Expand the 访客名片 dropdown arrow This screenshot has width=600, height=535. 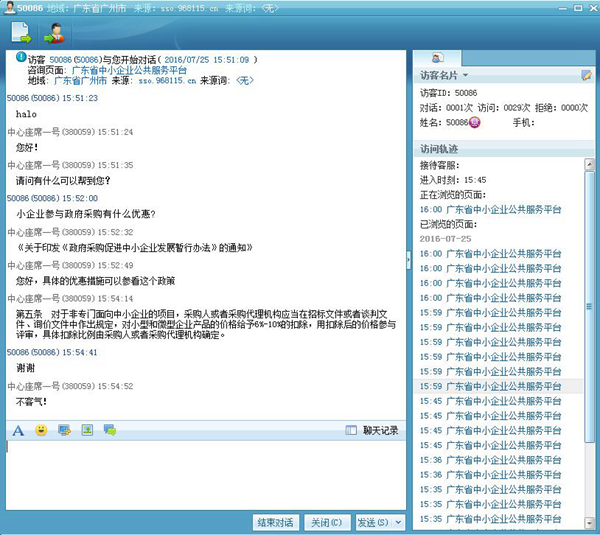(x=465, y=76)
